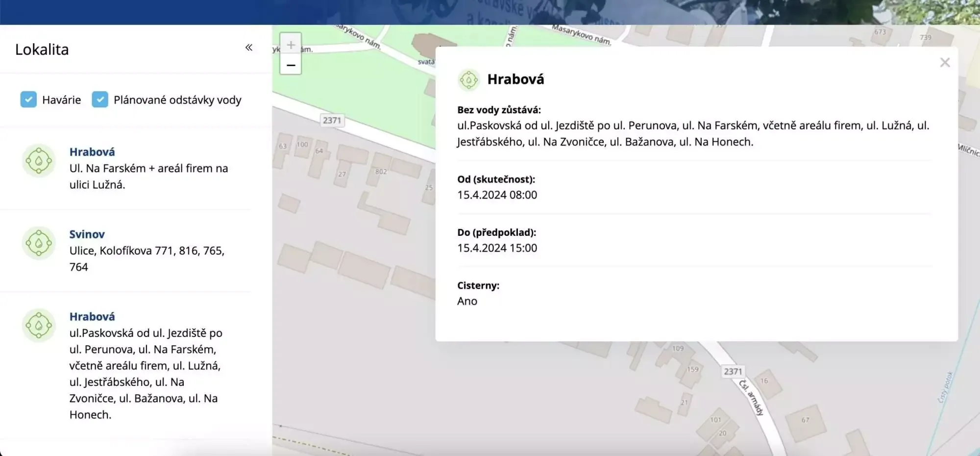Toggle the Plánované odstávky vody checkbox
Viewport: 980px width, 456px height.
point(100,100)
